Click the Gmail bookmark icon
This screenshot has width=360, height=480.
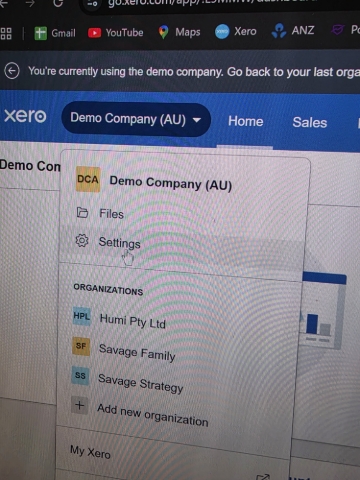click(41, 33)
